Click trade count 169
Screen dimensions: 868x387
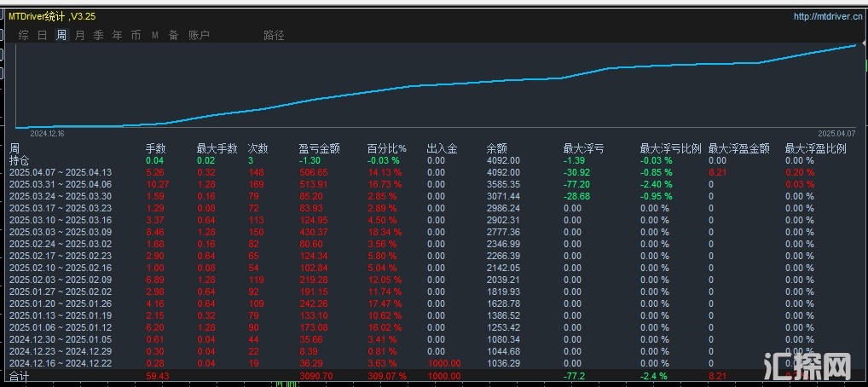(x=257, y=184)
